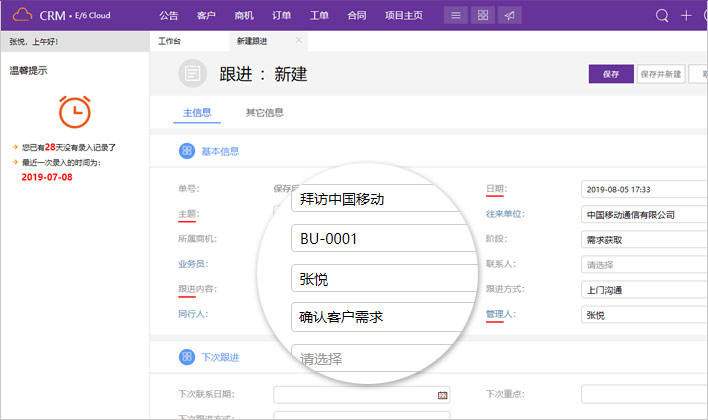Click the plus icon in top bar
The height and width of the screenshot is (420, 708).
pyautogui.click(x=686, y=15)
